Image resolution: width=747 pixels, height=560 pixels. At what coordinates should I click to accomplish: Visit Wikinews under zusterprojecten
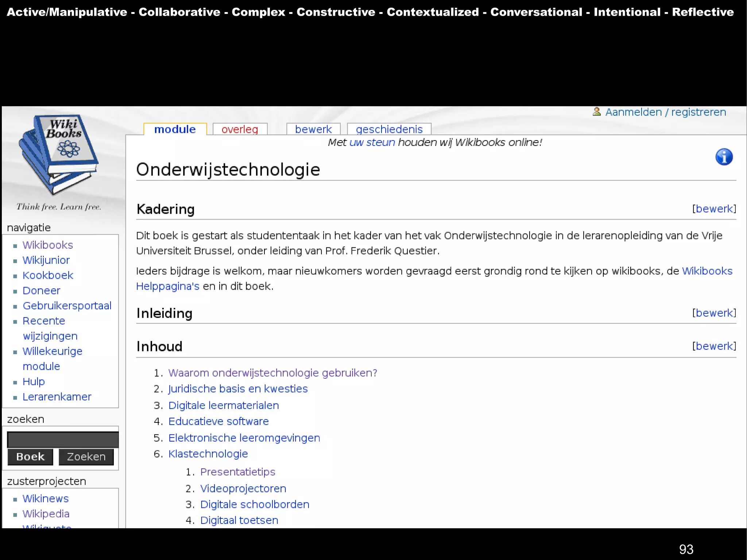pyautogui.click(x=46, y=498)
